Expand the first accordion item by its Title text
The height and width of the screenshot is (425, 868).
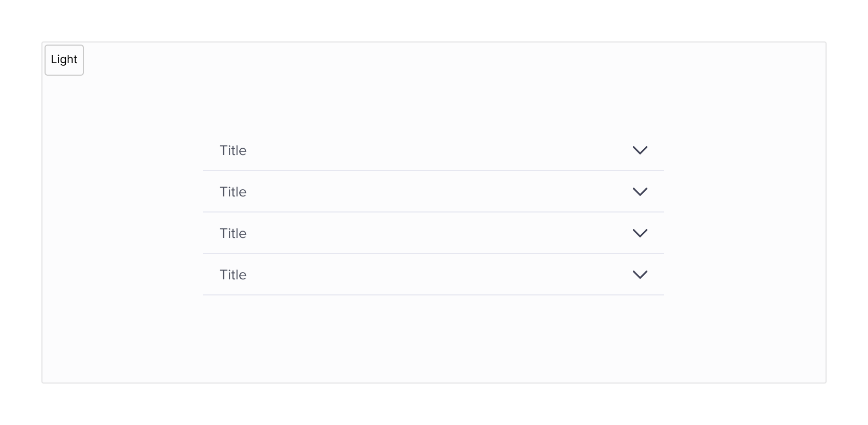(x=233, y=150)
